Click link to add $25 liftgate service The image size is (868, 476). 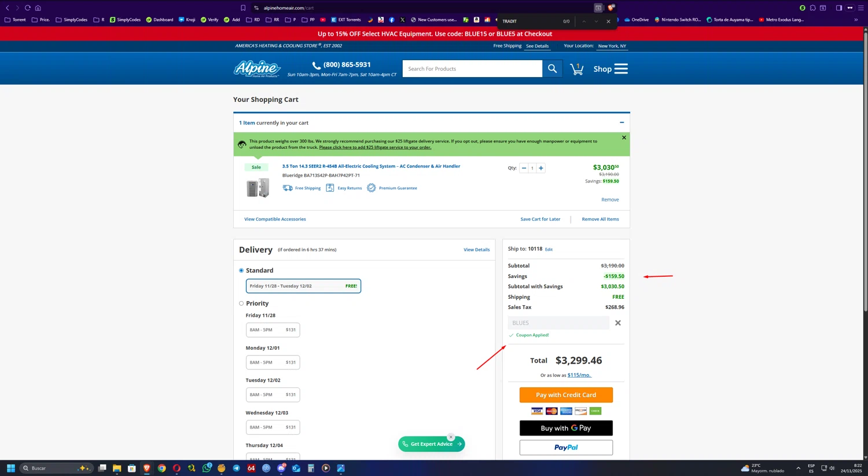pos(375,147)
